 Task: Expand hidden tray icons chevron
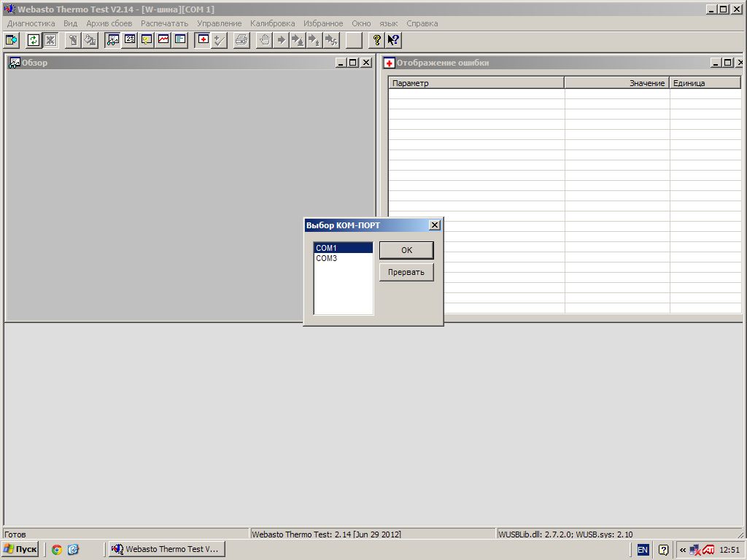[x=682, y=550]
